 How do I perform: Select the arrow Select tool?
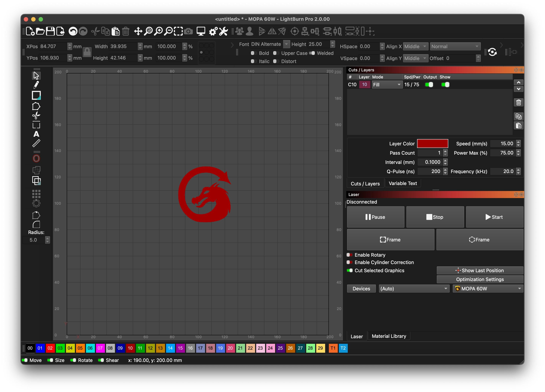[36, 76]
